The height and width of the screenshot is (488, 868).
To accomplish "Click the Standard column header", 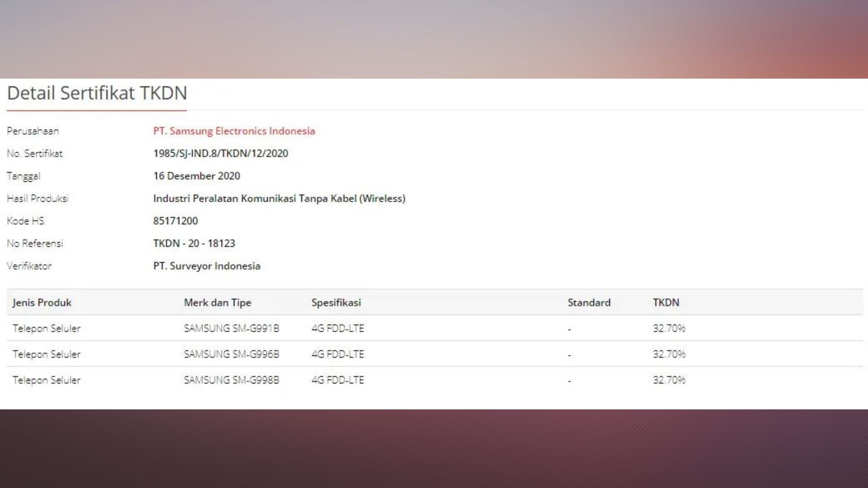I will point(589,302).
